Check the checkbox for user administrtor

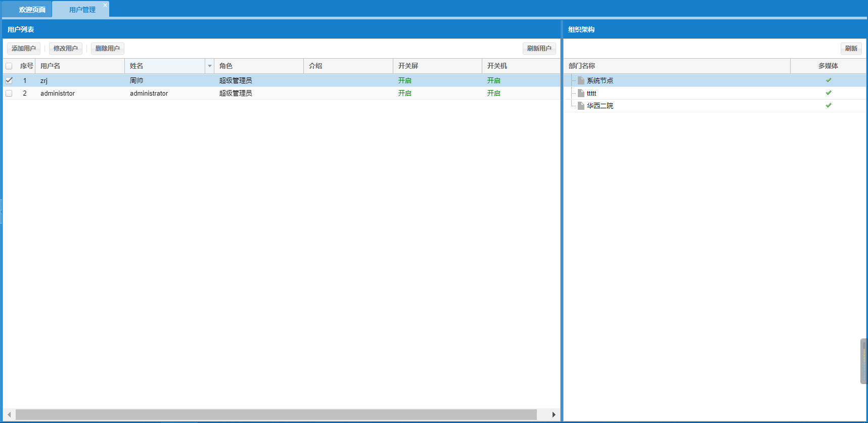(9, 93)
